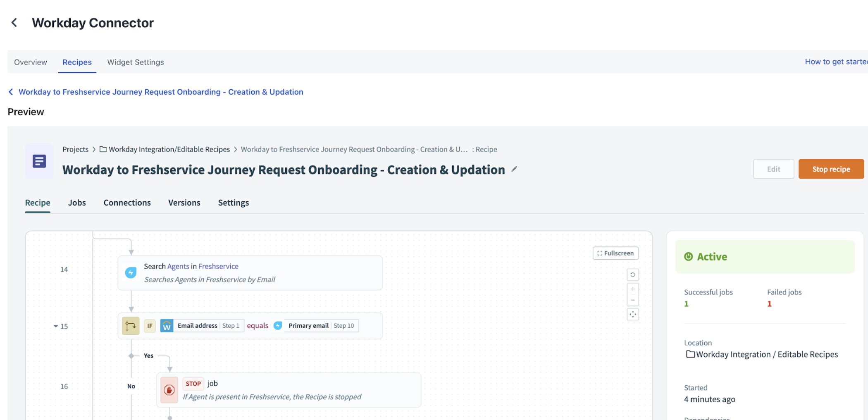
Task: Click the recipe document icon
Action: 39,161
